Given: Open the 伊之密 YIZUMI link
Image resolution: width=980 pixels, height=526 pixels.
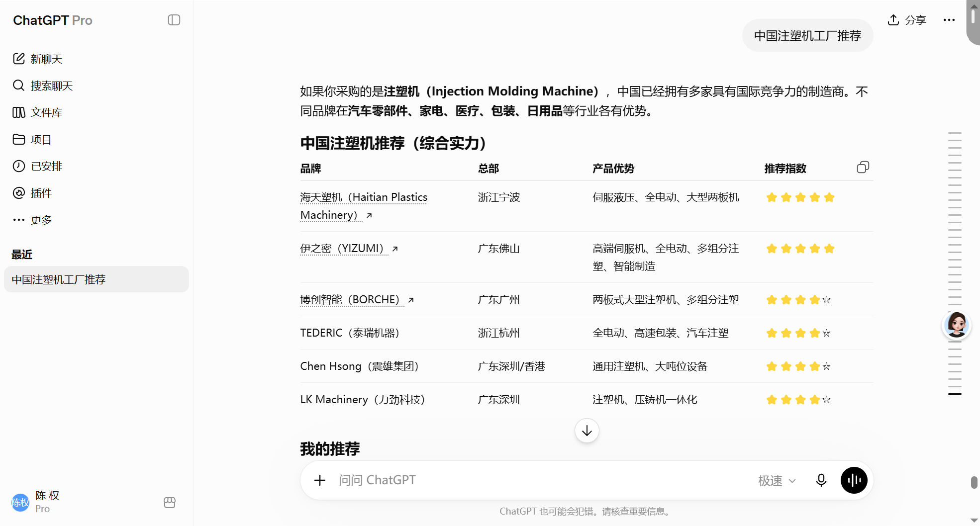Looking at the screenshot, I should pyautogui.click(x=349, y=248).
